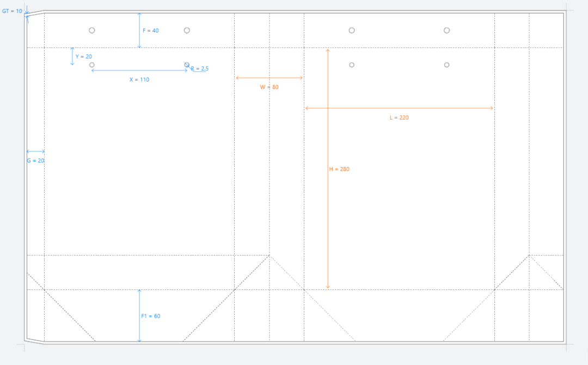Select the top-row hole right of F = 40
Viewport: 588px width, 365px height.
pos(187,30)
